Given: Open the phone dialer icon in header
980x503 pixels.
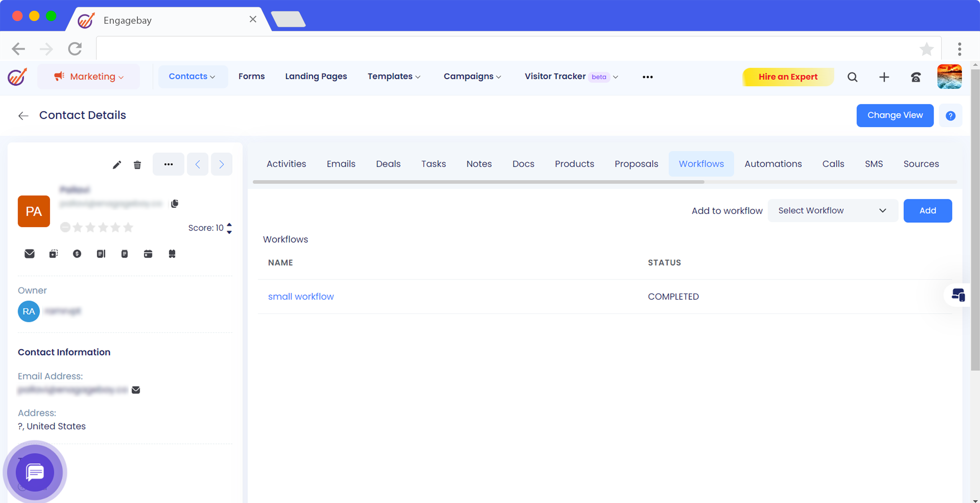Looking at the screenshot, I should [916, 77].
